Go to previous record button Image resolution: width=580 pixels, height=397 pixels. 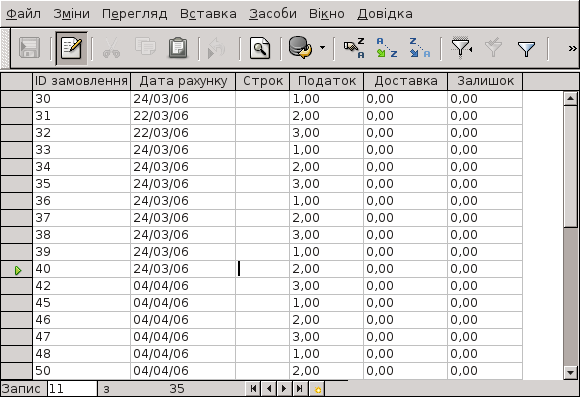[269, 388]
